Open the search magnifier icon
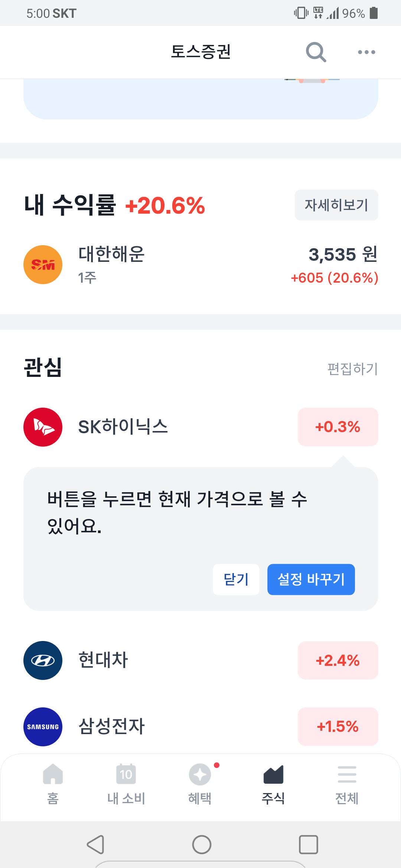 click(x=316, y=52)
